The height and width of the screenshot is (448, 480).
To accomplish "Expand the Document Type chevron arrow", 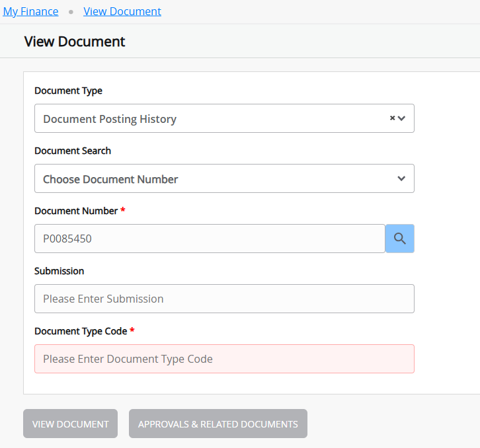I will pyautogui.click(x=401, y=118).
